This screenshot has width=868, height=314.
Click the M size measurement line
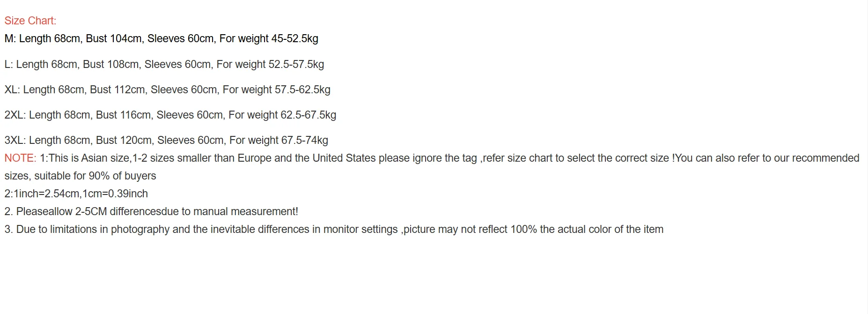(161, 38)
